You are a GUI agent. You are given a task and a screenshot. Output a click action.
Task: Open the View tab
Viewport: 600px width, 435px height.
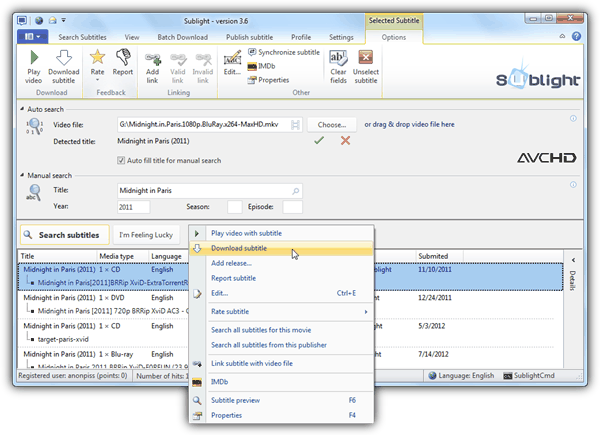tap(132, 37)
